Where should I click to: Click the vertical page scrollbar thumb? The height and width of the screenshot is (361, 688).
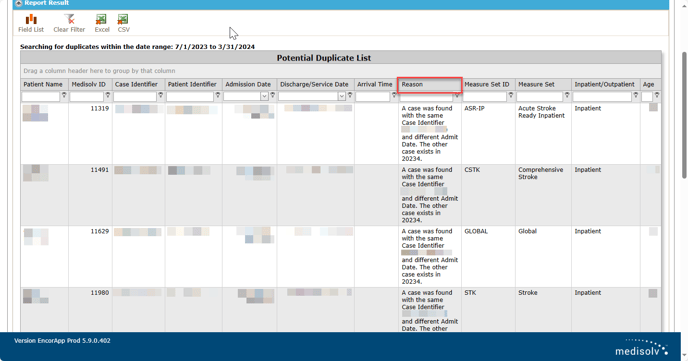(x=684, y=115)
